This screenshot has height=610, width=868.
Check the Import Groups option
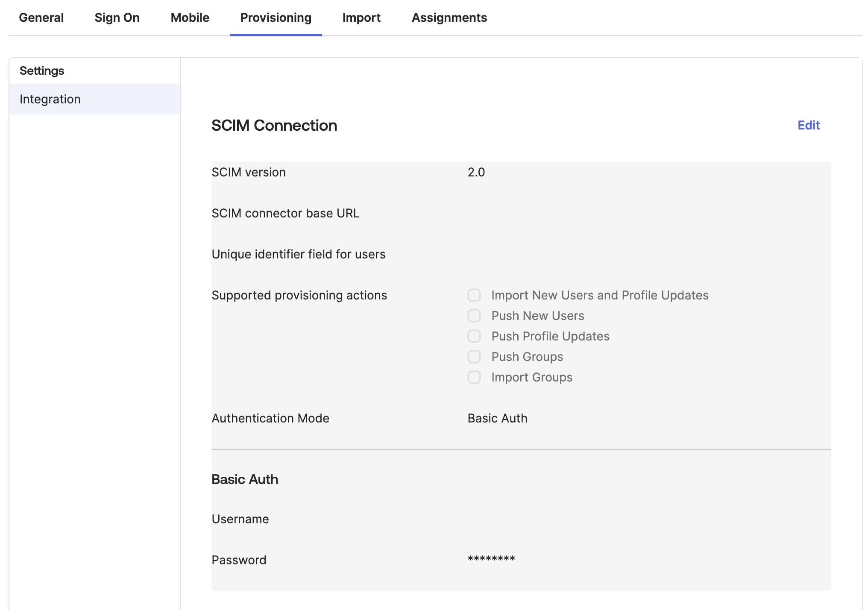(474, 377)
